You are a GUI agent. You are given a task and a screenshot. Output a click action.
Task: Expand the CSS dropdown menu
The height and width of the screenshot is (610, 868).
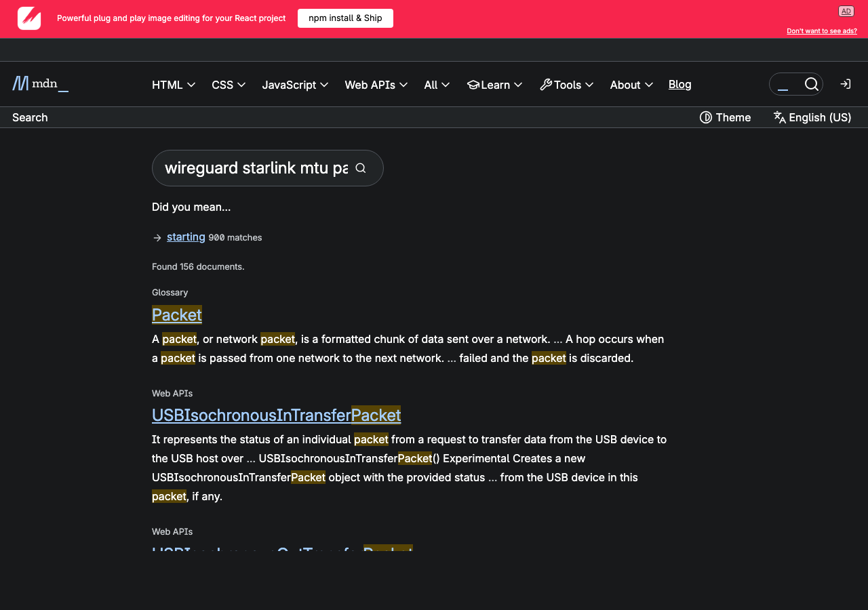click(229, 85)
